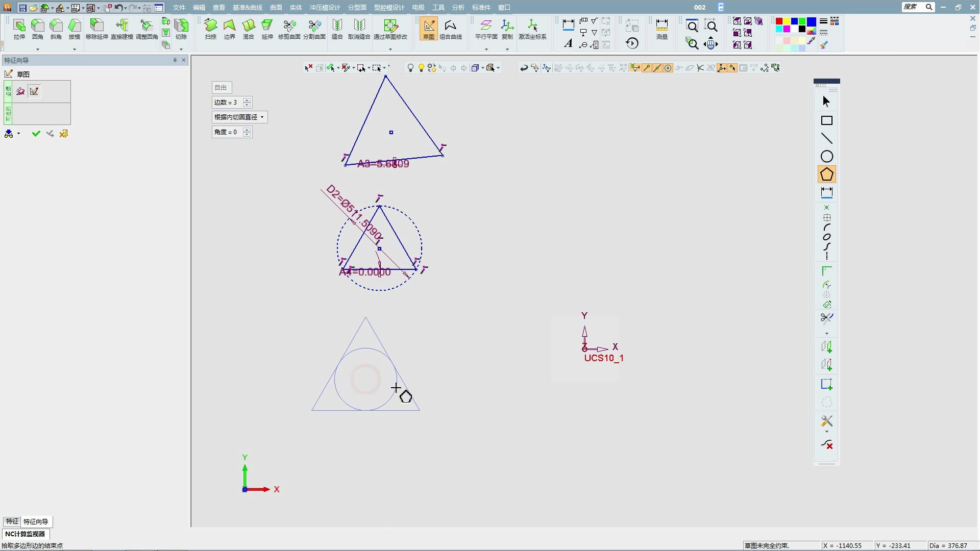This screenshot has width=980, height=551.
Task: Toggle the yellow light bulb display
Action: (421, 68)
